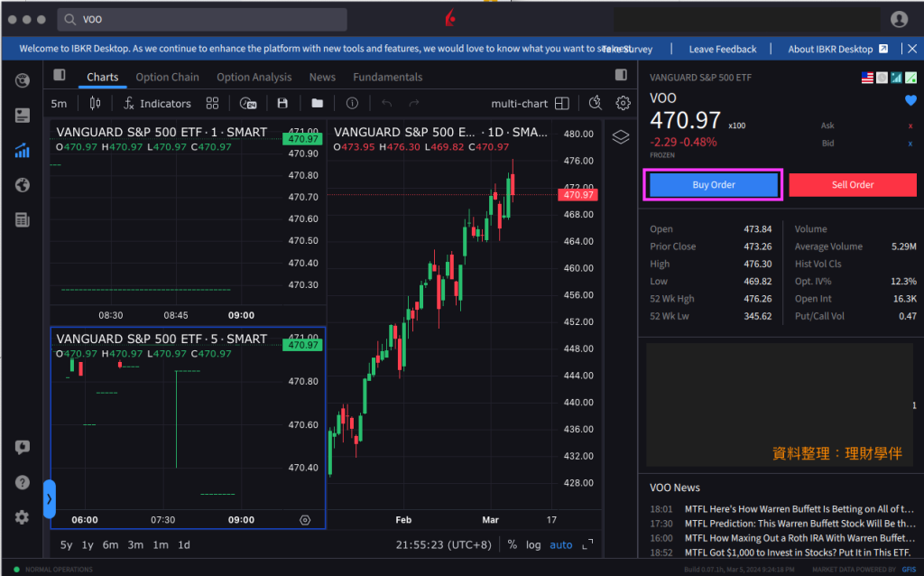Toggle the auto scale option
The width and height of the screenshot is (924, 576).
(561, 544)
